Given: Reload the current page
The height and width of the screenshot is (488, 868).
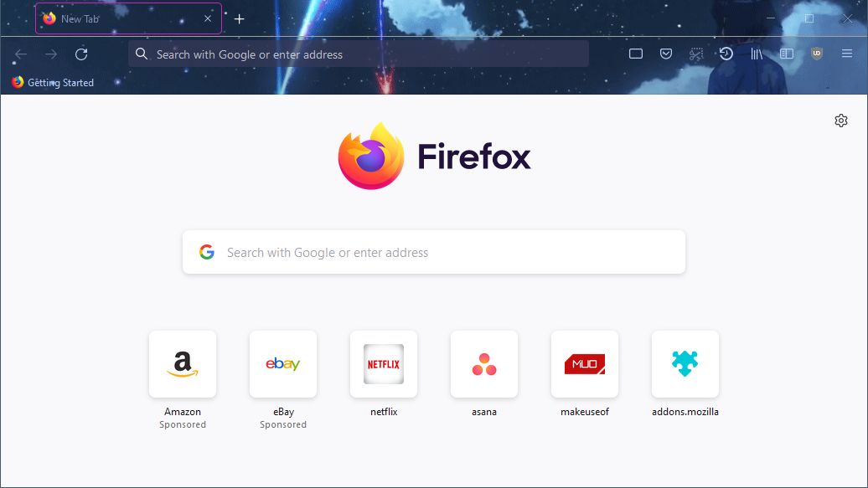Looking at the screenshot, I should (81, 54).
